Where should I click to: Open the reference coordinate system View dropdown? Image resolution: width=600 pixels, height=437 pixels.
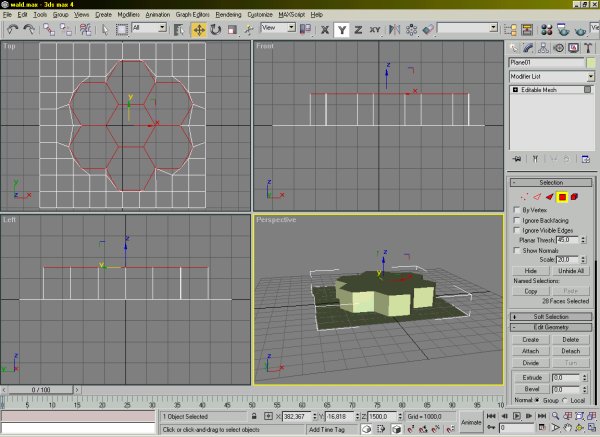coord(280,29)
